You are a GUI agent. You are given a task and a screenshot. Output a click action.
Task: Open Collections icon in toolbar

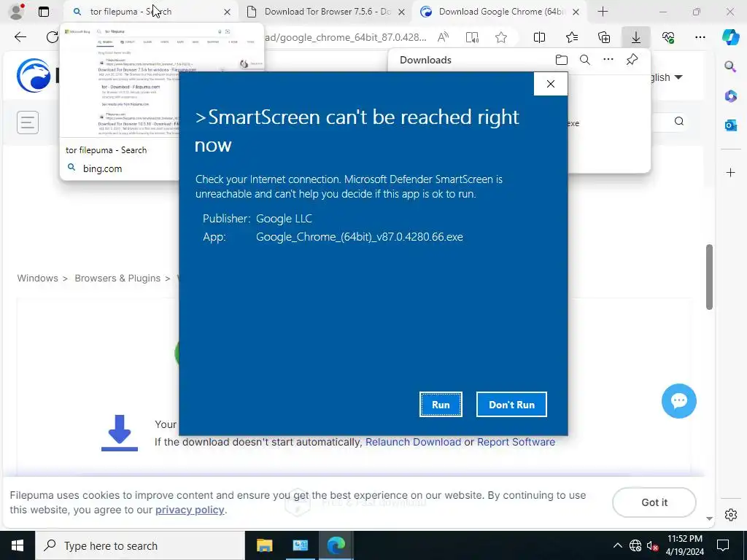click(x=603, y=37)
